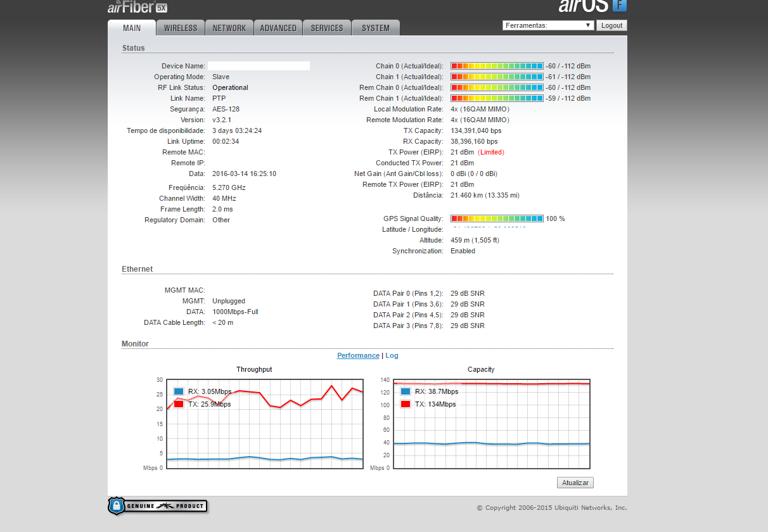This screenshot has height=532, width=768.
Task: Click the Link Uptime value 00:02:34
Action: tap(226, 141)
